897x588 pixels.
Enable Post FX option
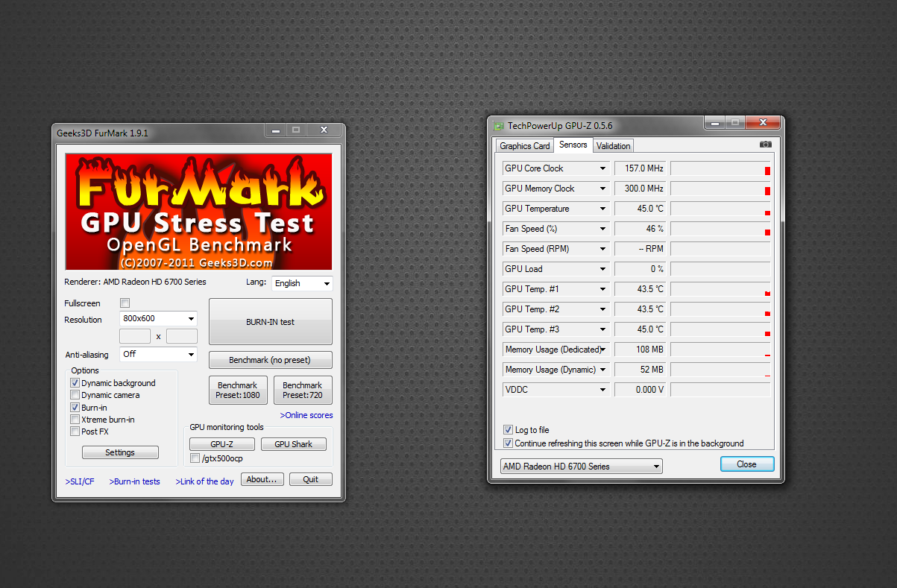click(75, 431)
